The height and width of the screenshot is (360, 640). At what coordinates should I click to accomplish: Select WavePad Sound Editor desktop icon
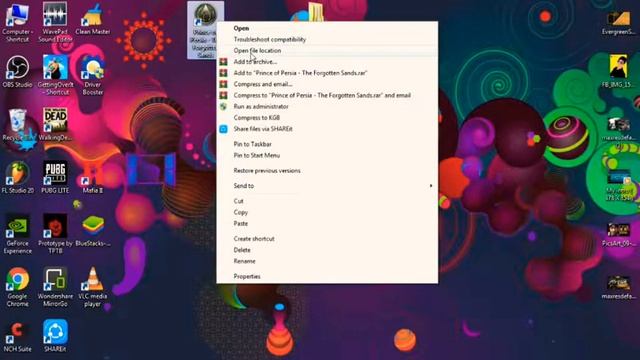tap(55, 22)
